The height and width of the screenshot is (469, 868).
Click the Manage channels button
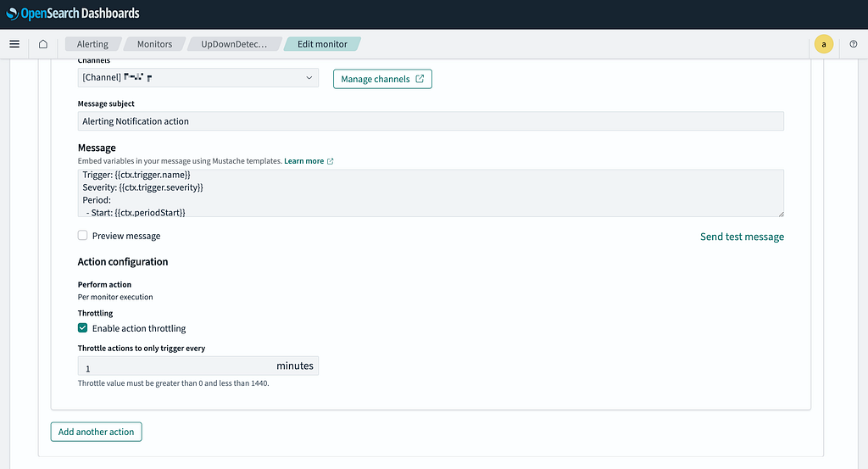pos(382,79)
